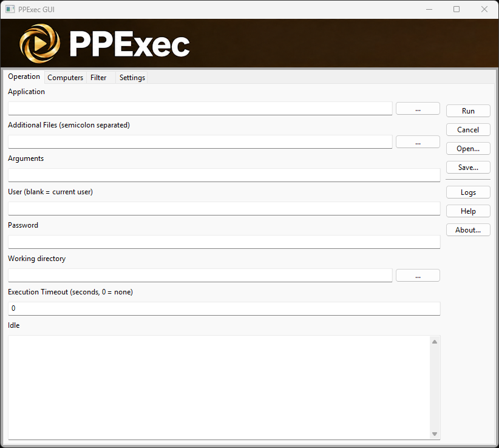Click the PPExec GUI window title text
Viewport: 499px width, 448px height.
click(36, 10)
